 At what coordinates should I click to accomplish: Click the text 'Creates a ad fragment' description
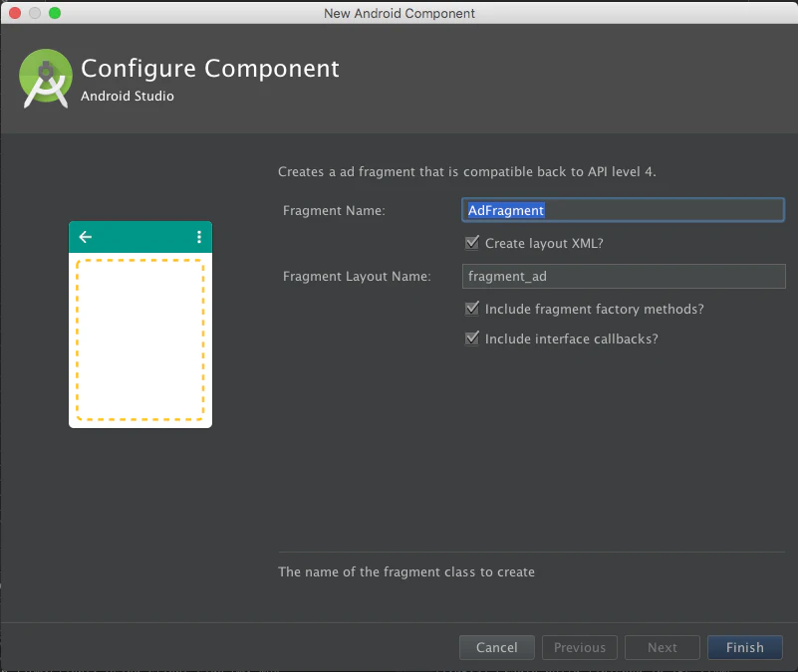tap(467, 172)
